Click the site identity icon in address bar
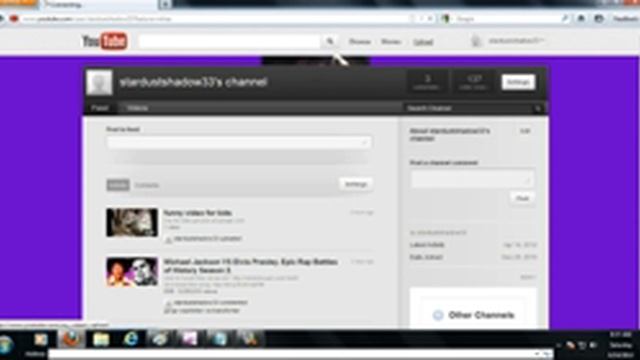Image resolution: width=640 pixels, height=360 pixels. coord(14,19)
